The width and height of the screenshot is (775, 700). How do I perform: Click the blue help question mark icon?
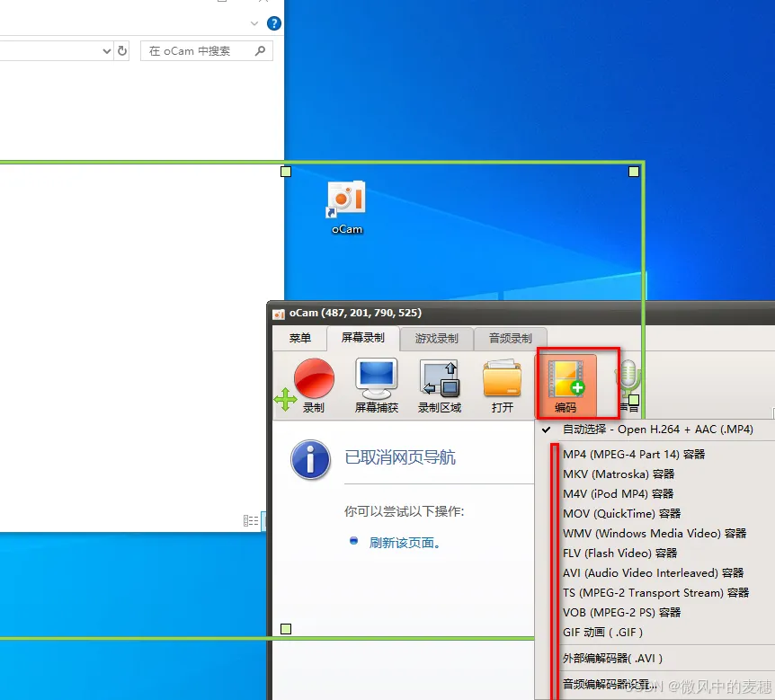274,23
